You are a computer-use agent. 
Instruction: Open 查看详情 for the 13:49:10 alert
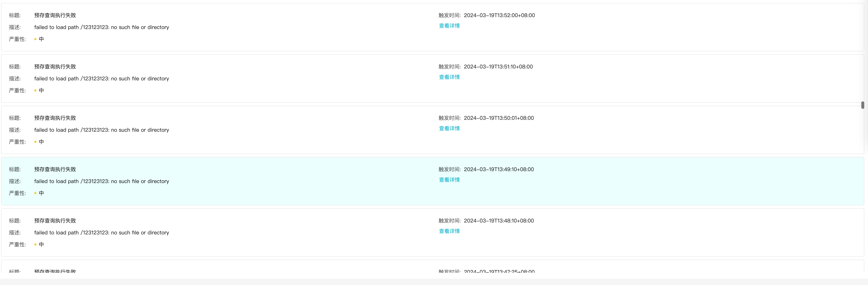coord(449,180)
